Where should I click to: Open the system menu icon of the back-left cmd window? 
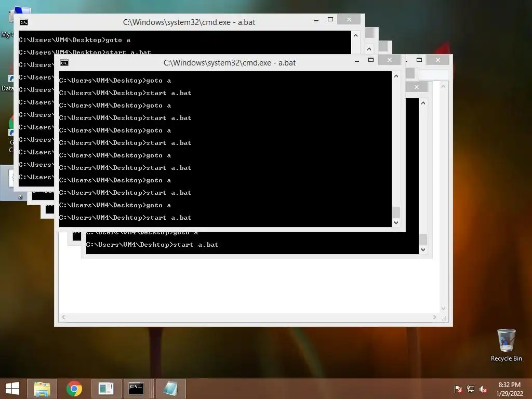(24, 22)
